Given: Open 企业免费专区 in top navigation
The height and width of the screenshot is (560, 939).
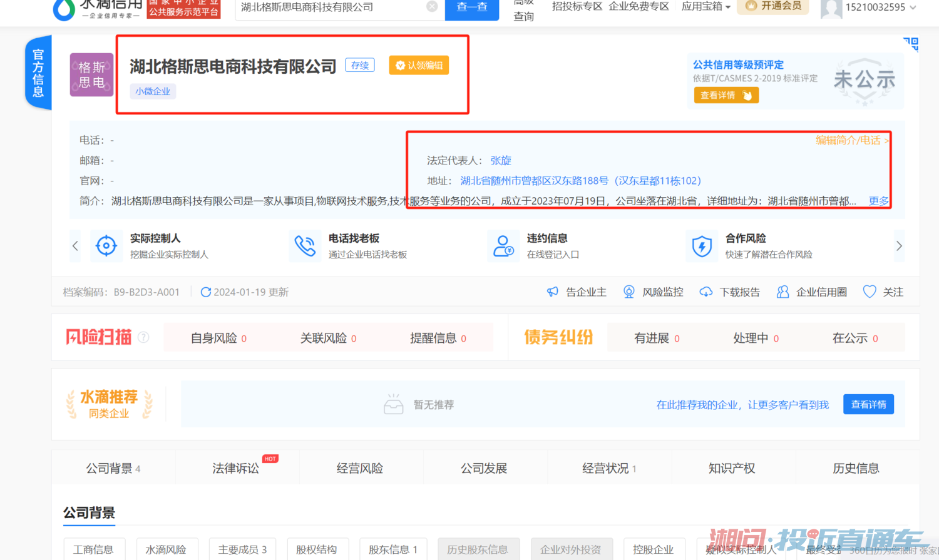Looking at the screenshot, I should (639, 6).
